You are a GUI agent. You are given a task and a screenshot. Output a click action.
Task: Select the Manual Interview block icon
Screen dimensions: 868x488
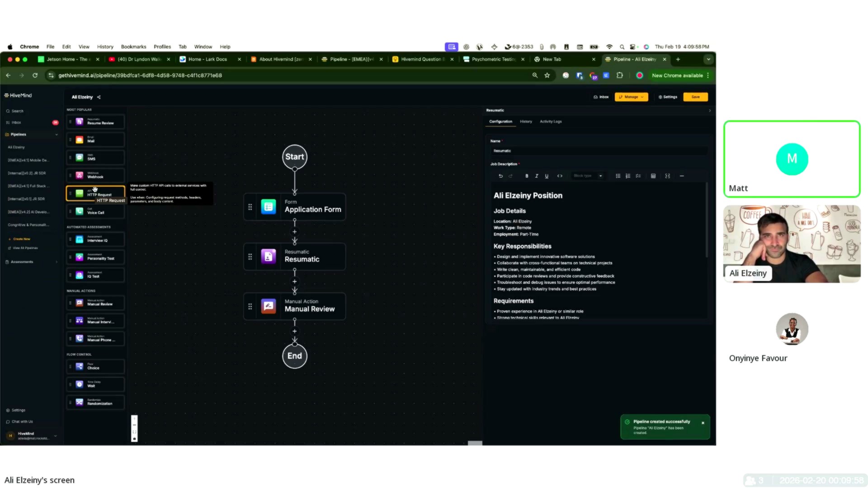coord(80,321)
